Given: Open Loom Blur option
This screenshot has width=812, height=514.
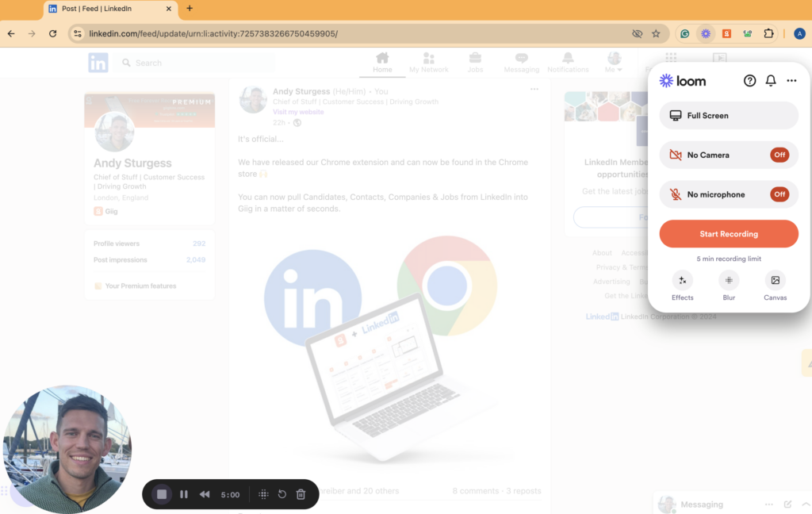Looking at the screenshot, I should pyautogui.click(x=729, y=286).
